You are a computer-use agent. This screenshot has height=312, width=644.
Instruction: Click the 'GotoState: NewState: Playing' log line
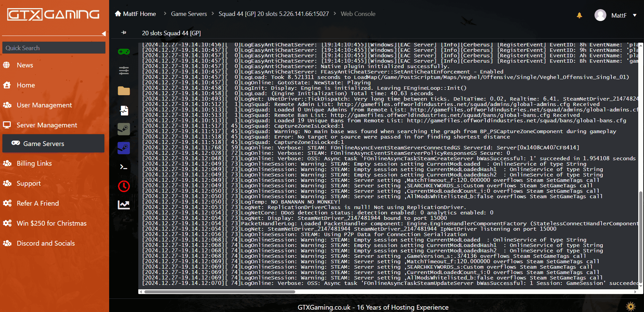coord(257,83)
